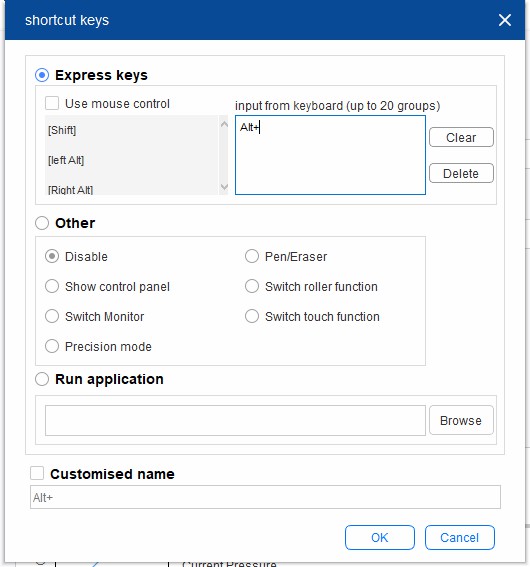Viewport: 530px width, 567px height.
Task: Focus the keyboard input box showing Alt+
Action: [330, 155]
